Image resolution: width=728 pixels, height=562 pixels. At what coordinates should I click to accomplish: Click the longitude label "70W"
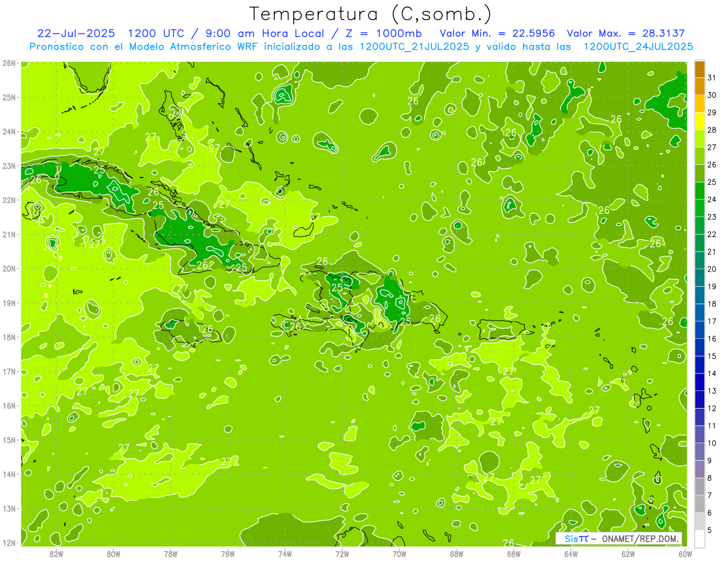pos(399,554)
